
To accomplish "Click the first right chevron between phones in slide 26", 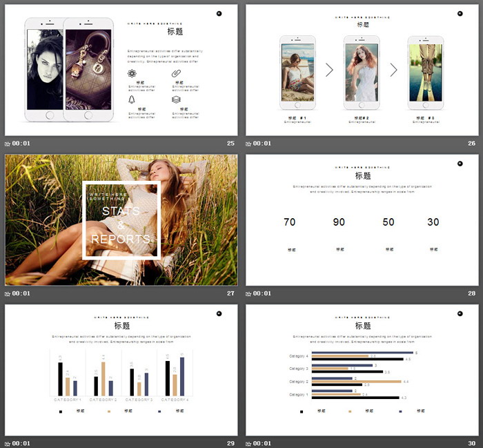I will pos(329,70).
